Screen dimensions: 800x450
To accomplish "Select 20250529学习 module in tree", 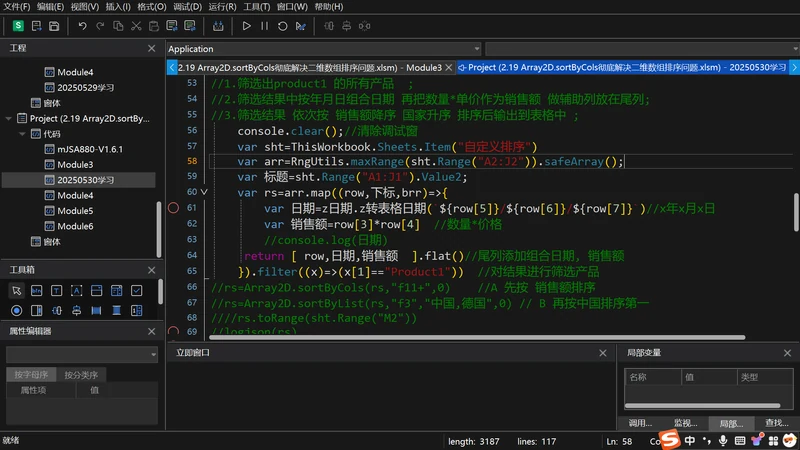I will [85, 87].
